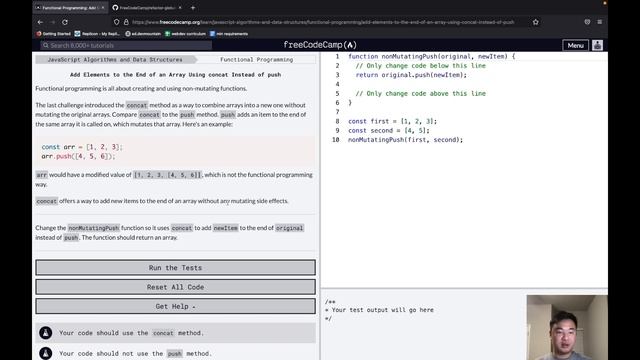
Task: Click editor line 1 function nonMutatingPush declaration
Action: pyautogui.click(x=431, y=56)
